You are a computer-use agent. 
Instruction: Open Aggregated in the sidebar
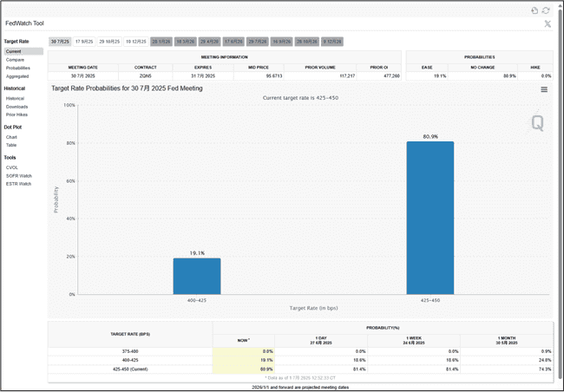[17, 76]
